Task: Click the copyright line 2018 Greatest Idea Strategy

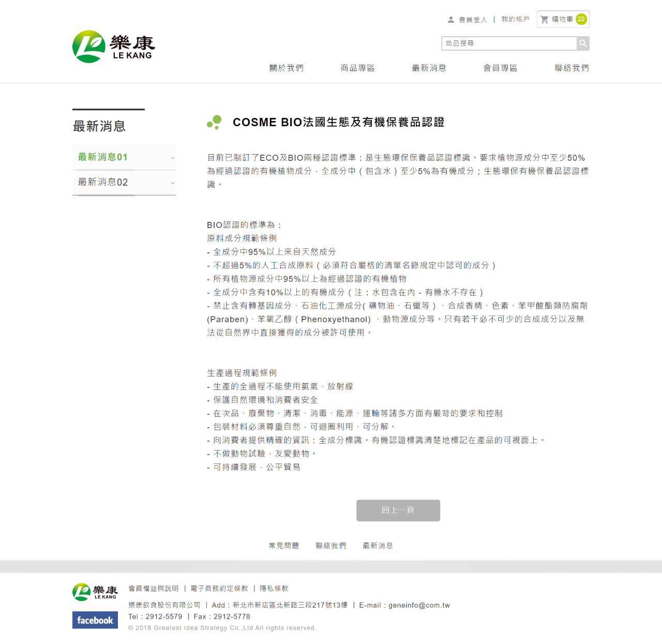Action: [x=222, y=628]
